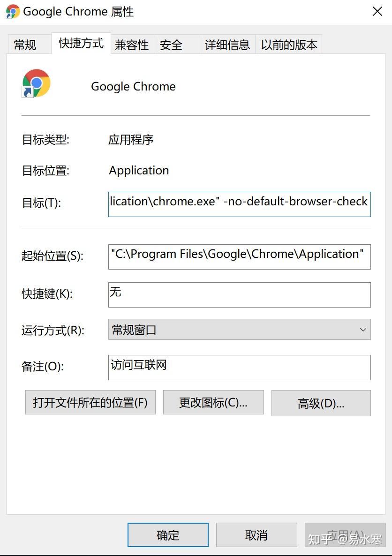Select the 快捷方式 tab

click(81, 44)
